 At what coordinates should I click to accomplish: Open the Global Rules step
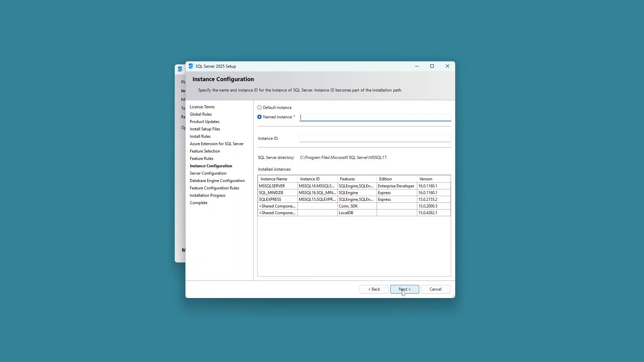201,114
